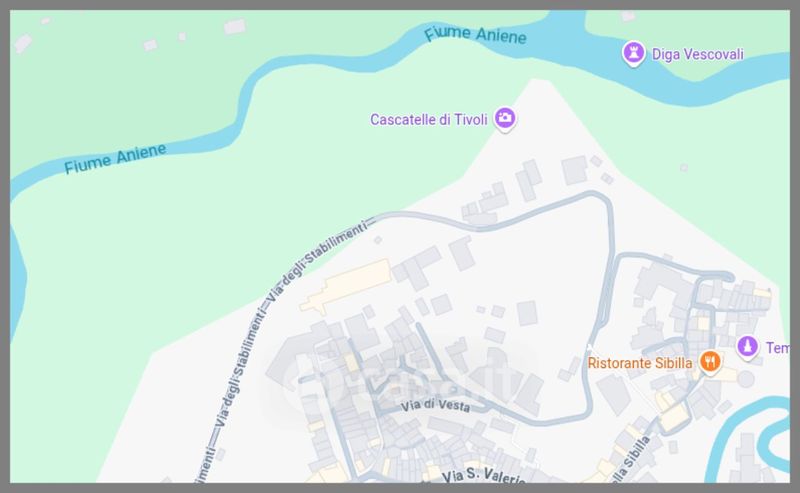The height and width of the screenshot is (493, 800).
Task: Click the round building footprint near Ristorante Sibilla
Action: pyautogui.click(x=746, y=379)
